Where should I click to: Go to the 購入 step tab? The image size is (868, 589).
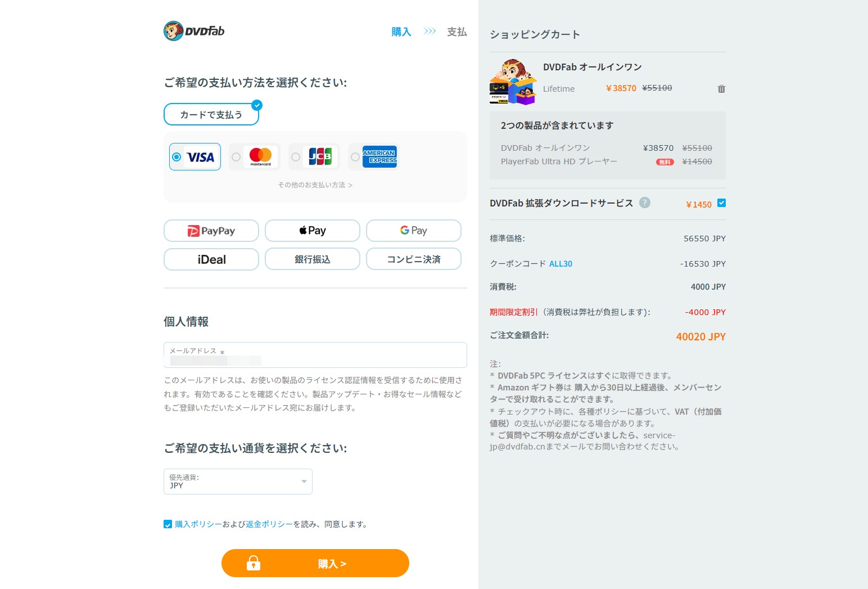401,32
